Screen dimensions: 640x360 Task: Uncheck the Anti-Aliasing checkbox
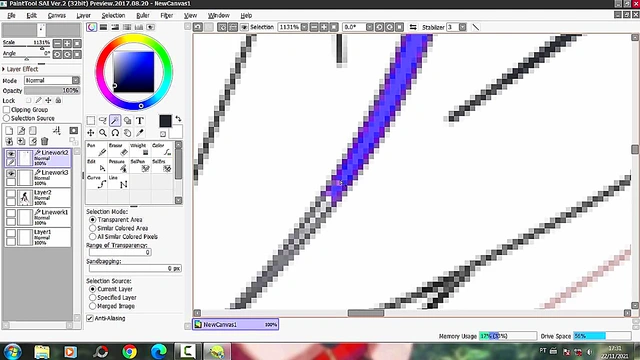(90, 318)
